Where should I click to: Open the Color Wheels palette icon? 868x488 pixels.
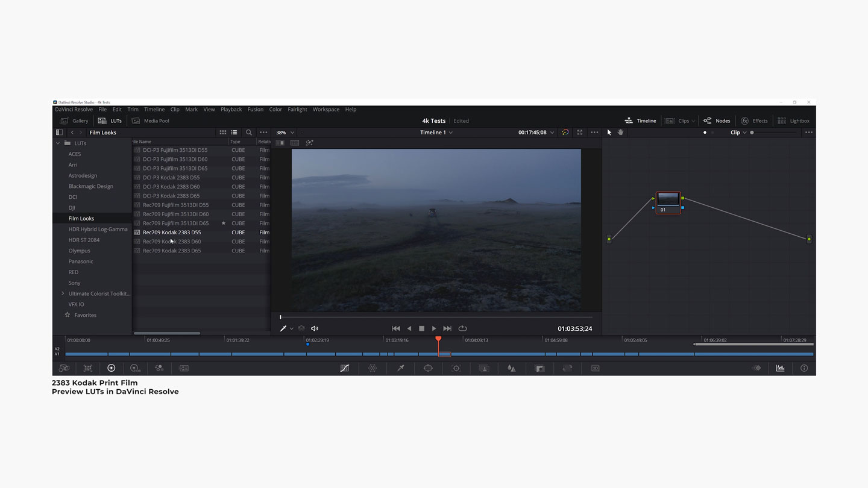point(111,368)
